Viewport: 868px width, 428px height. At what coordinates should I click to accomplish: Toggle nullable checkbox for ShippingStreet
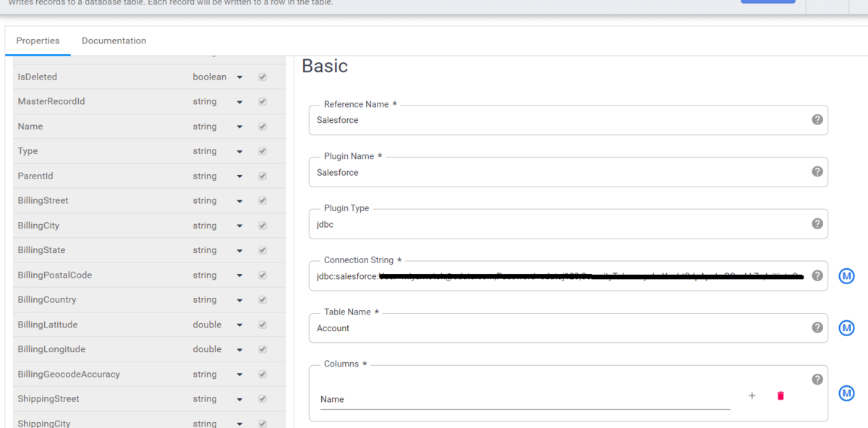[263, 399]
